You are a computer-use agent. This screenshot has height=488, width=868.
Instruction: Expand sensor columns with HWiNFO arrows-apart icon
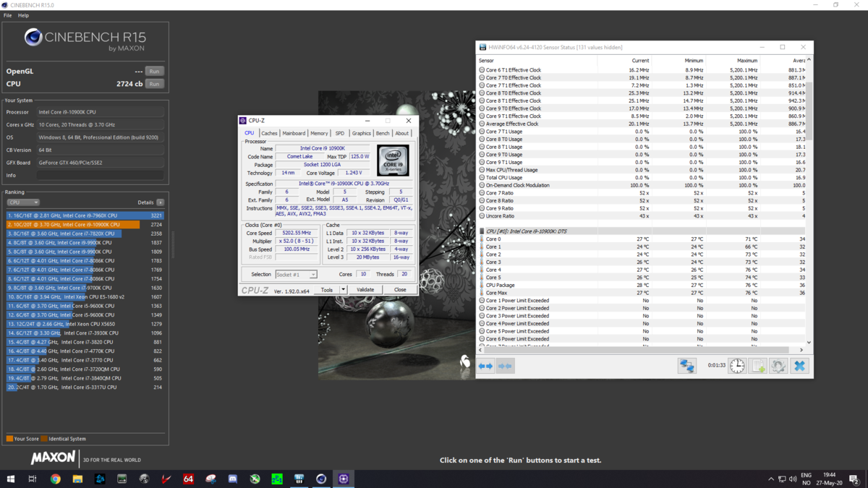pos(485,366)
